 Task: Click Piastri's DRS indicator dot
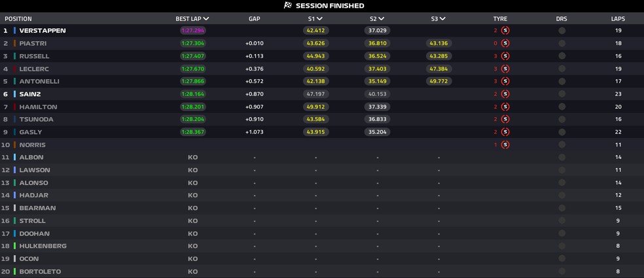(x=562, y=43)
